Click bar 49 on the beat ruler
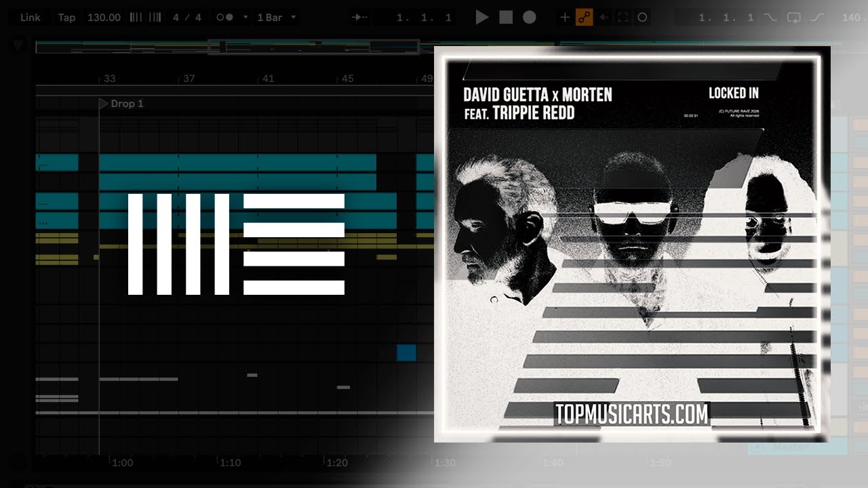Screen dimensions: 868x488 427,79
